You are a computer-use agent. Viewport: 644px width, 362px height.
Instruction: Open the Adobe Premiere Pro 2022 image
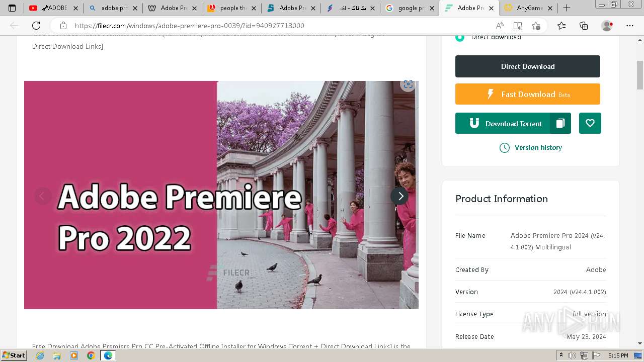tap(221, 195)
